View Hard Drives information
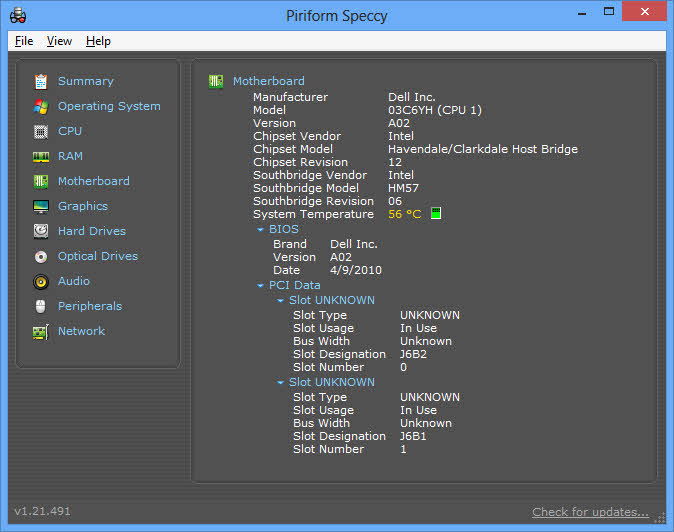 92,231
